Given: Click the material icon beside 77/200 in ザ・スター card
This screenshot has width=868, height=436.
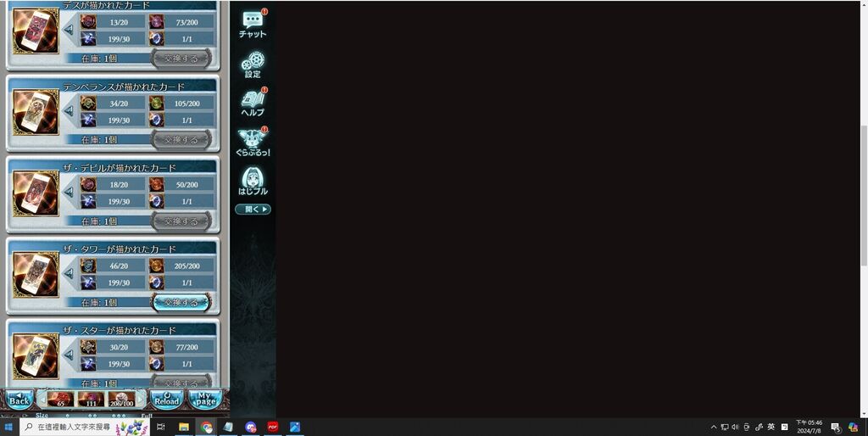Looking at the screenshot, I should 156,347.
